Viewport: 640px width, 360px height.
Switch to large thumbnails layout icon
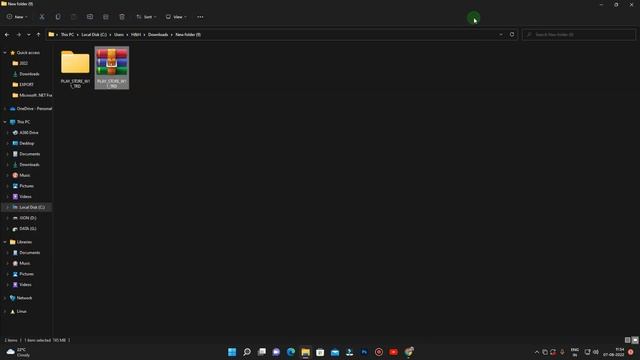coord(635,340)
